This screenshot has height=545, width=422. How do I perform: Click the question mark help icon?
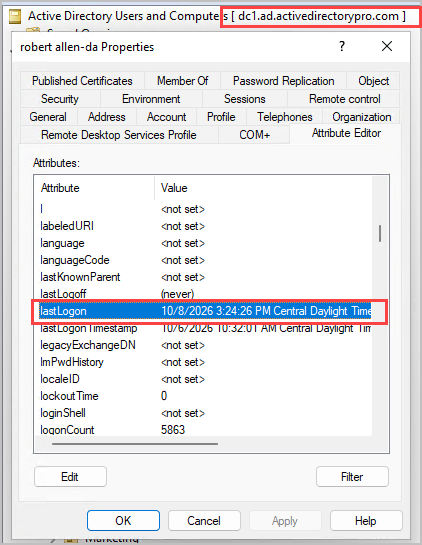342,46
